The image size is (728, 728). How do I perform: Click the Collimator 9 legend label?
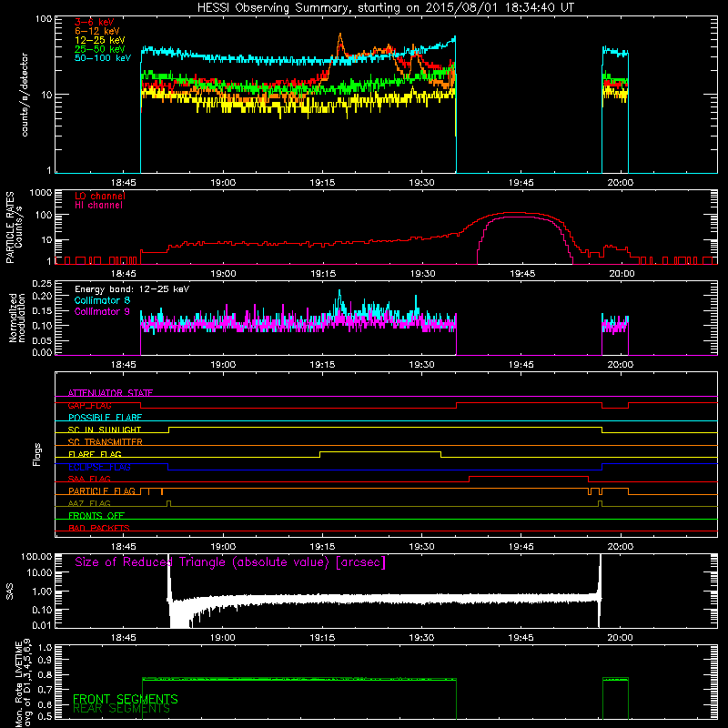click(x=102, y=311)
